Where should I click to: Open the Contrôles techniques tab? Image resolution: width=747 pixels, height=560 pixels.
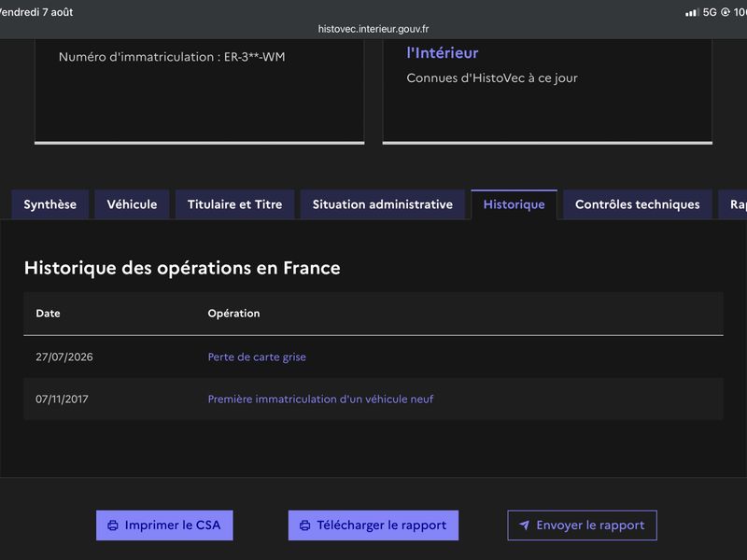pyautogui.click(x=638, y=204)
